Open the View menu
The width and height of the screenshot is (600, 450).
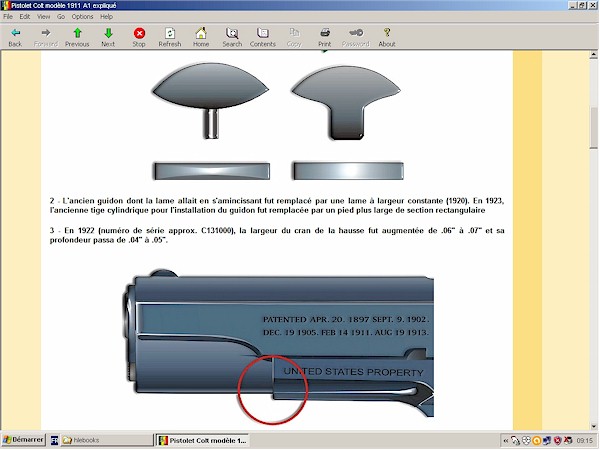(43, 16)
